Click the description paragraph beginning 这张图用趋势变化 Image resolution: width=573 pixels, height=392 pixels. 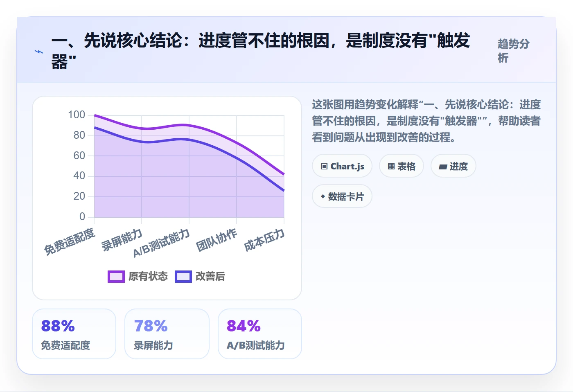[x=426, y=121]
